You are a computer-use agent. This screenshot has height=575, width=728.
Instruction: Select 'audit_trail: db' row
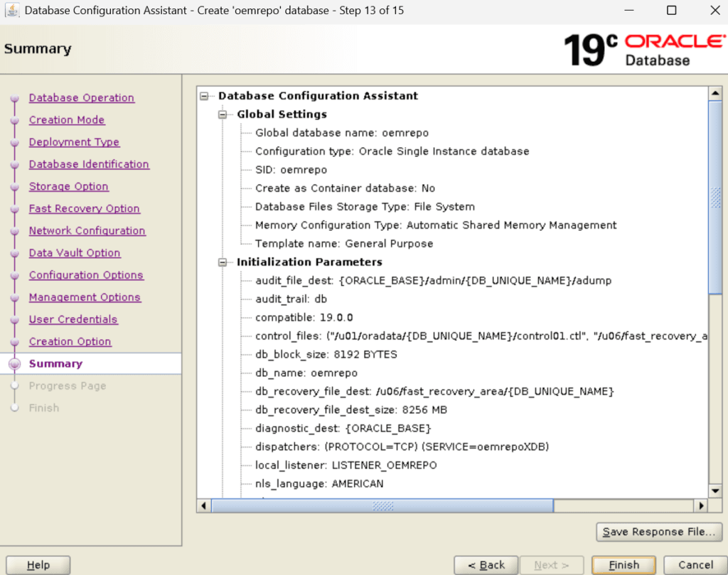[x=291, y=299]
